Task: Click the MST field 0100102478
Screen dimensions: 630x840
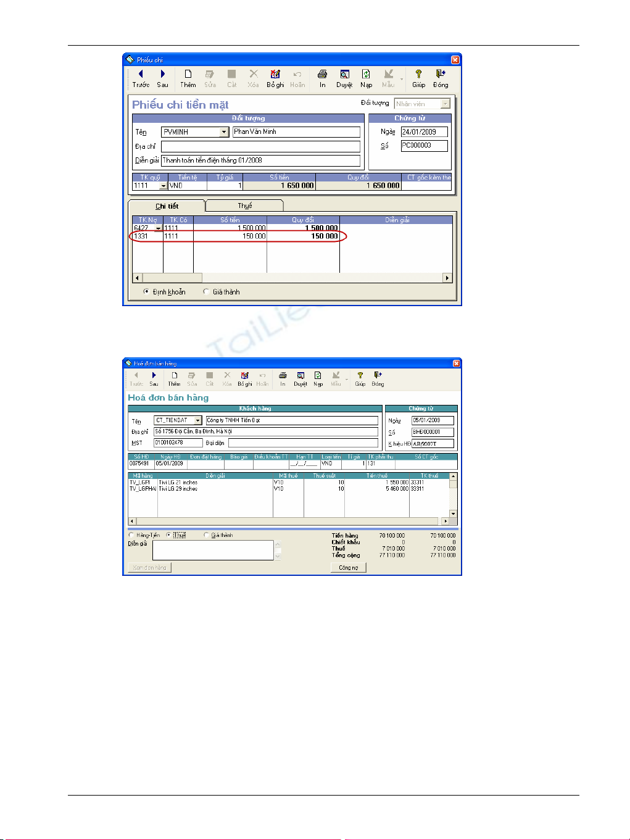Action: 178,443
